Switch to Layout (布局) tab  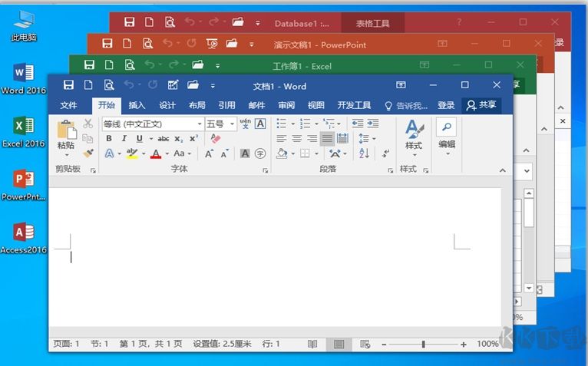point(197,105)
